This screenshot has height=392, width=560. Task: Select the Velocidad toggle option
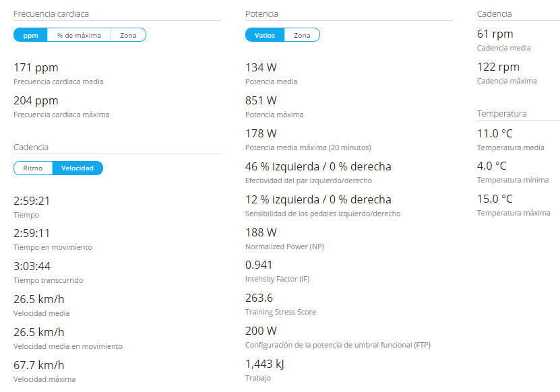tap(77, 168)
